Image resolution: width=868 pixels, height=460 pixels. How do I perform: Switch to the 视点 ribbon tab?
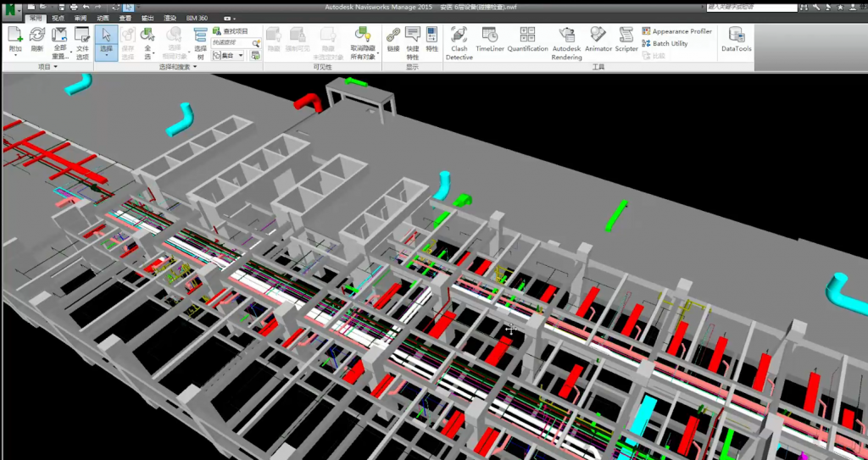pyautogui.click(x=58, y=18)
